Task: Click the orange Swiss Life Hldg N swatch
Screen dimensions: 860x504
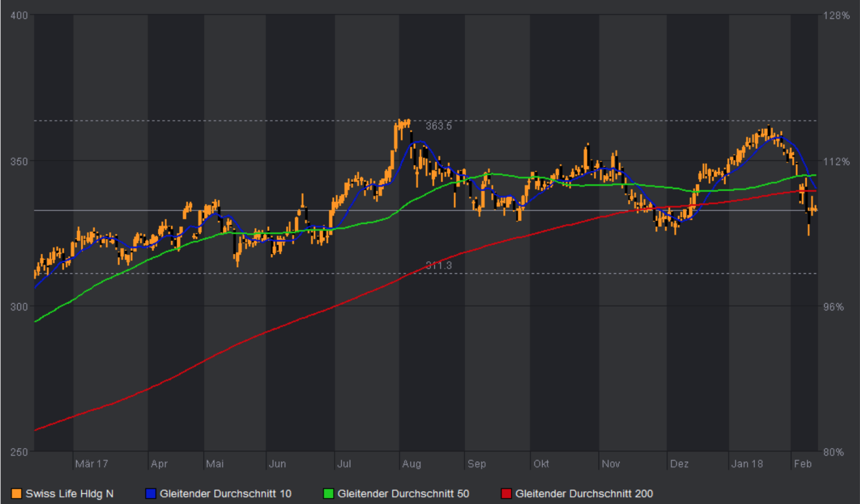Action: point(16,493)
